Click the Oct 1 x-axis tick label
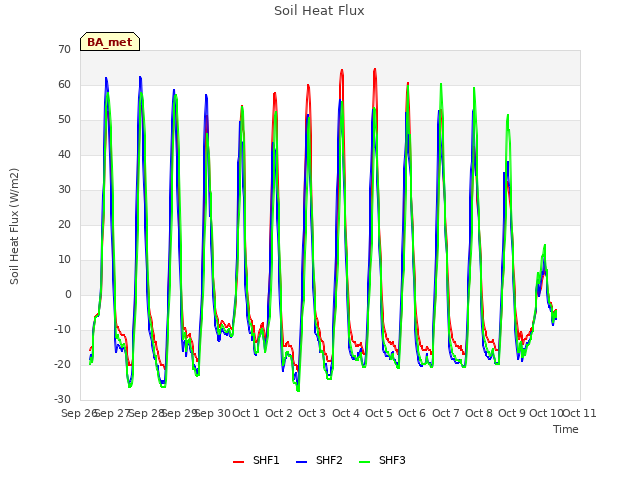The image size is (640, 480). click(246, 413)
